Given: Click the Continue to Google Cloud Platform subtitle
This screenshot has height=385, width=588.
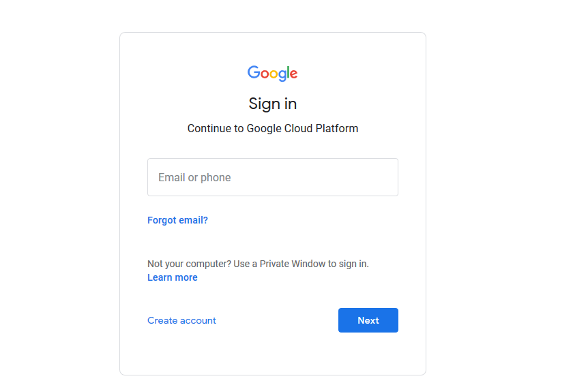Looking at the screenshot, I should point(273,129).
